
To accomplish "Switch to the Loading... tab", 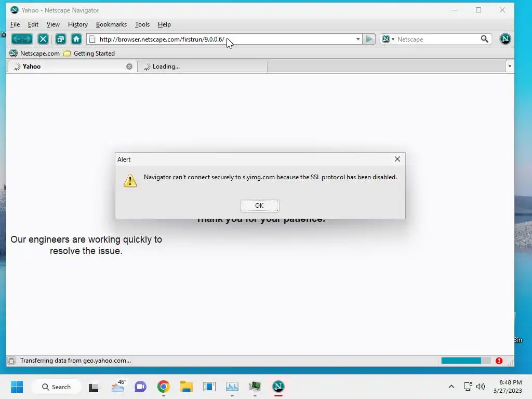I will tap(203, 66).
